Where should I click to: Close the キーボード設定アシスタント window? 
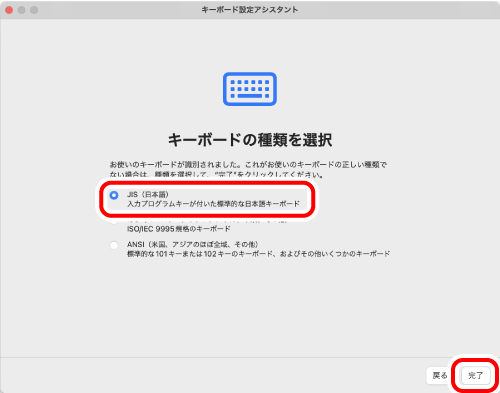point(9,10)
